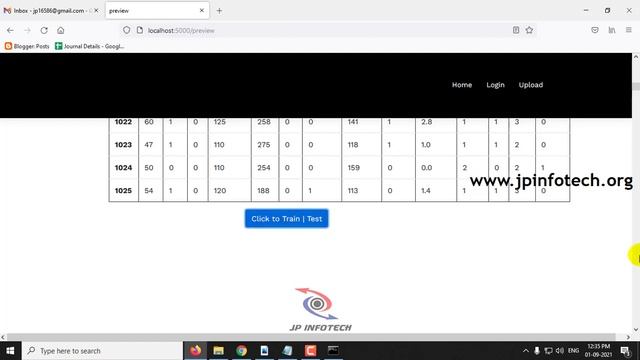The width and height of the screenshot is (640, 360).
Task: Open the Login page link
Action: point(495,85)
